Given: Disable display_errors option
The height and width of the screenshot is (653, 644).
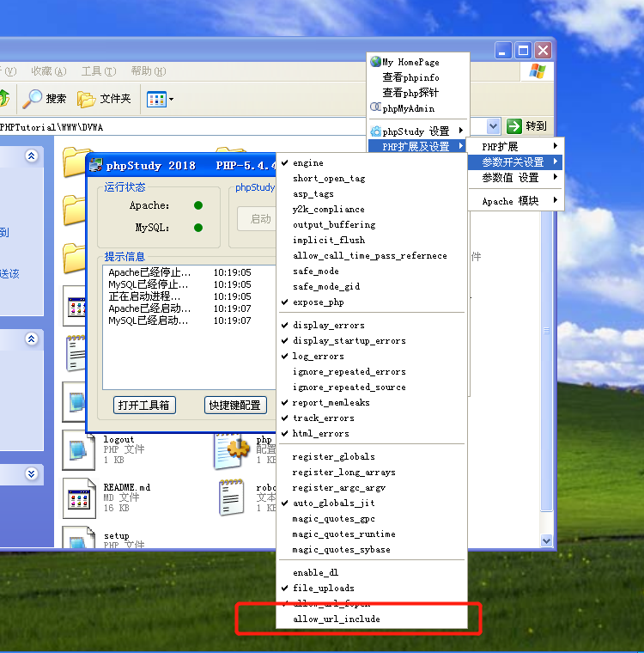Looking at the screenshot, I should [x=372, y=325].
